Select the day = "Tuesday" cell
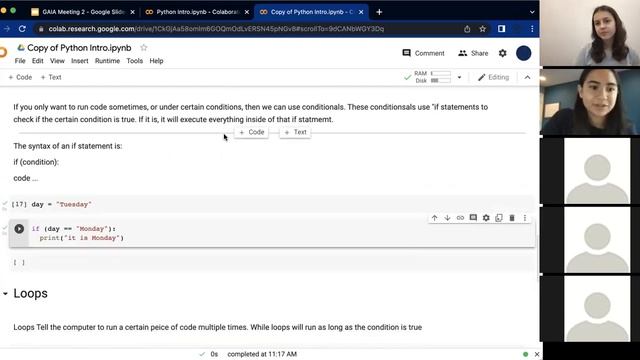The image size is (640, 360). point(272,204)
